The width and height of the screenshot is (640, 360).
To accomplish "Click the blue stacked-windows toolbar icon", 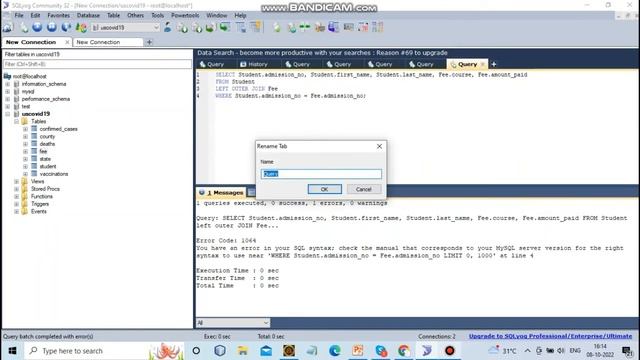I will [334, 27].
